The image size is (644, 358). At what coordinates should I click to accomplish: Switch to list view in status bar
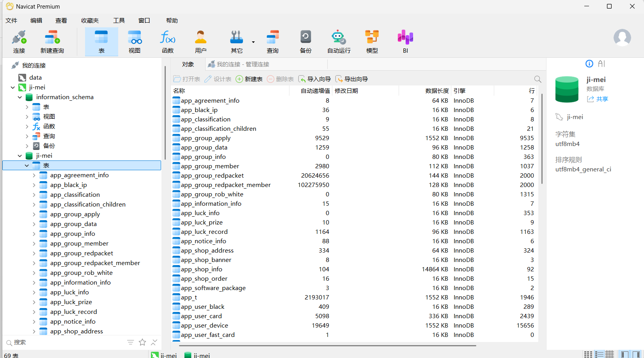click(599, 354)
